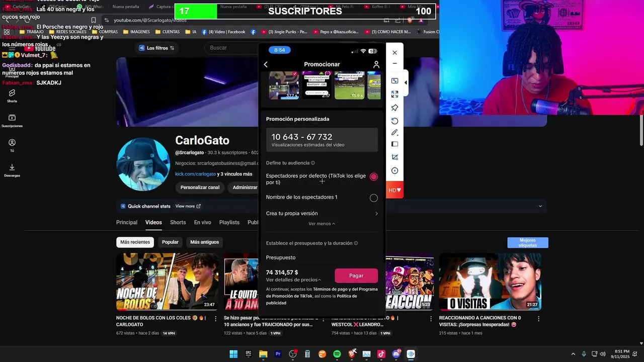This screenshot has width=644, height=362.
Task: Select Espectadores por defecto radio button
Action: [x=373, y=176]
